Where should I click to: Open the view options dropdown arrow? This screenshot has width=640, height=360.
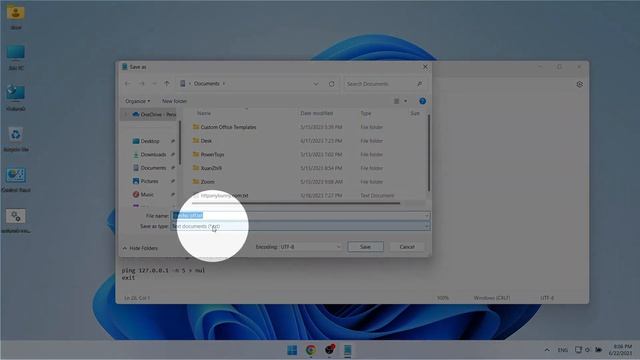point(405,101)
